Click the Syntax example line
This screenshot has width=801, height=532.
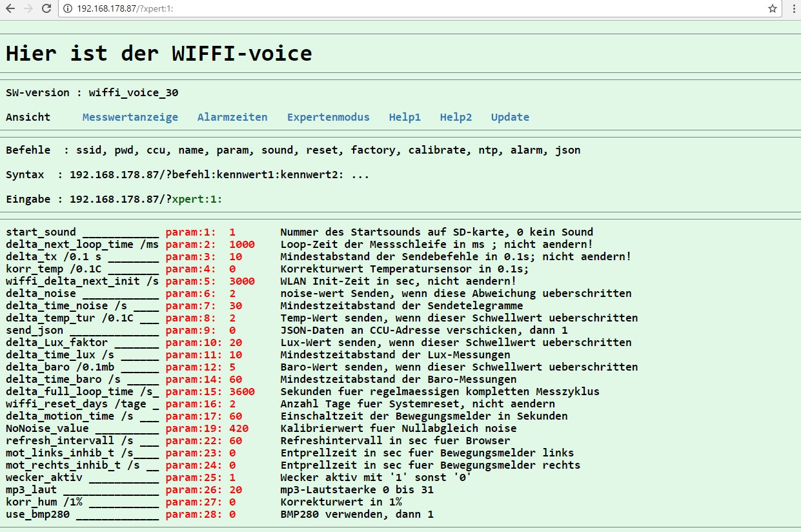click(187, 174)
